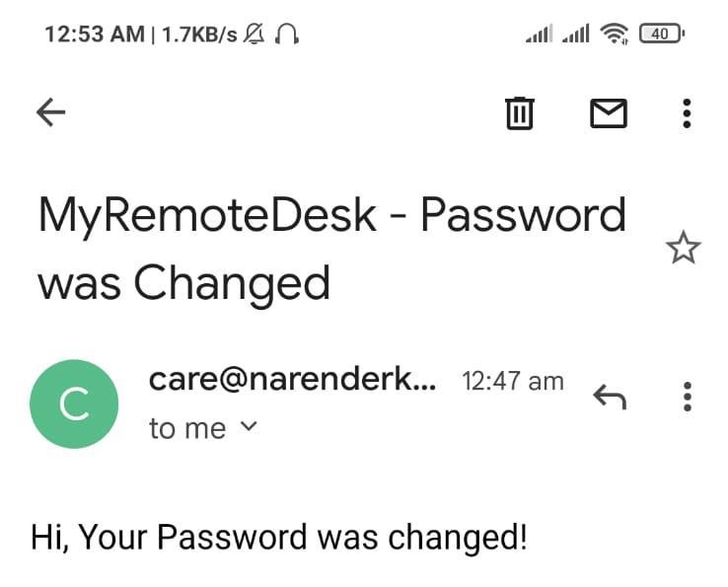
Task: Tap the battery indicator showing 40
Action: click(662, 34)
